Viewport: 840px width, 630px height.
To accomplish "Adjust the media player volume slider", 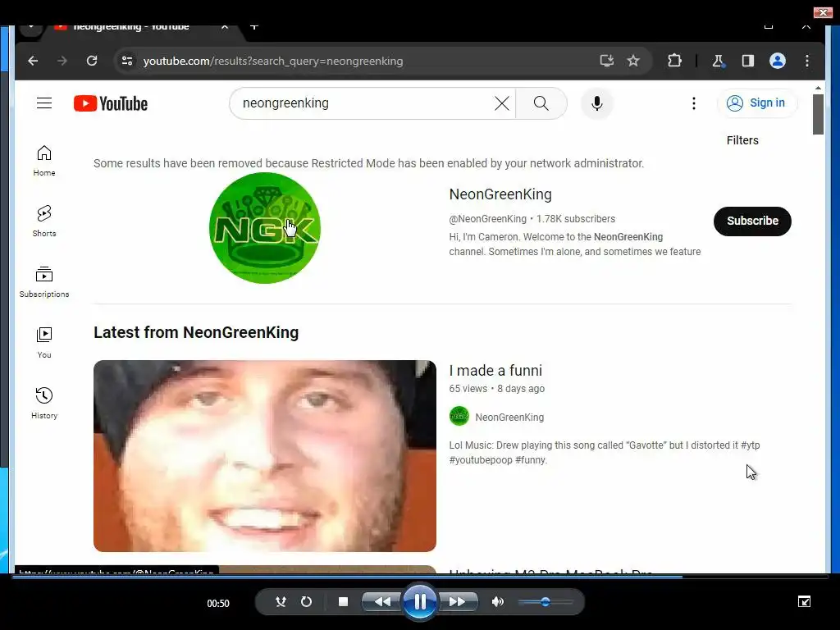I will (546, 601).
